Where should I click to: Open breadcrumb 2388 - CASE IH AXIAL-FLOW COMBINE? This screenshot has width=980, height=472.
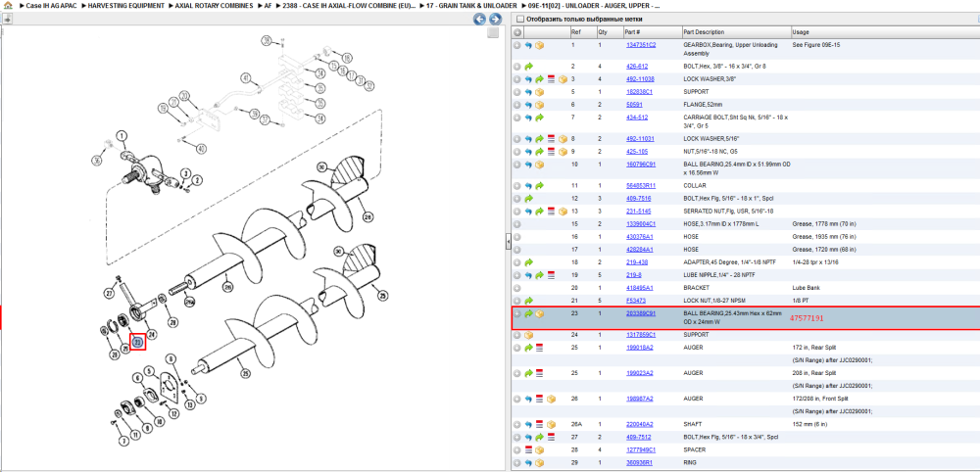pos(350,5)
